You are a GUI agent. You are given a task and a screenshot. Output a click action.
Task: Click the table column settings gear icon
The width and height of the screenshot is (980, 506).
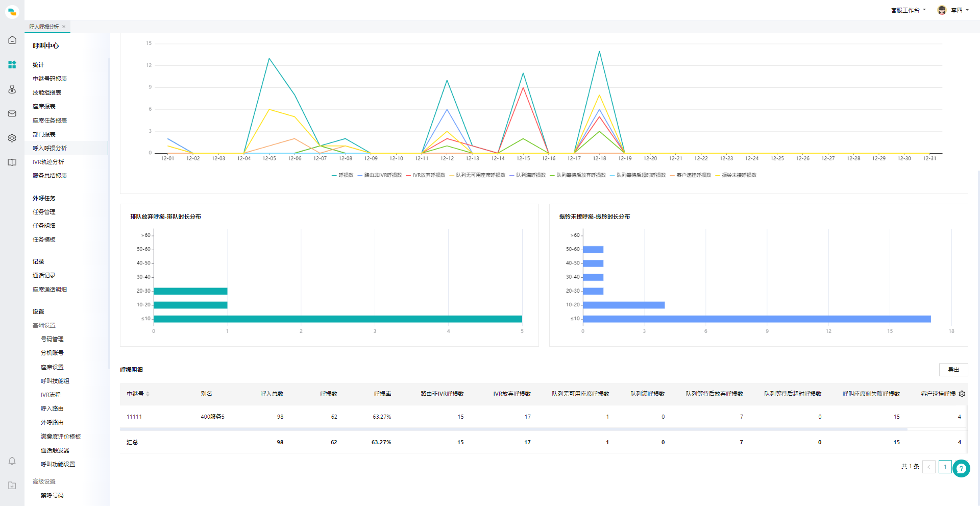click(962, 394)
